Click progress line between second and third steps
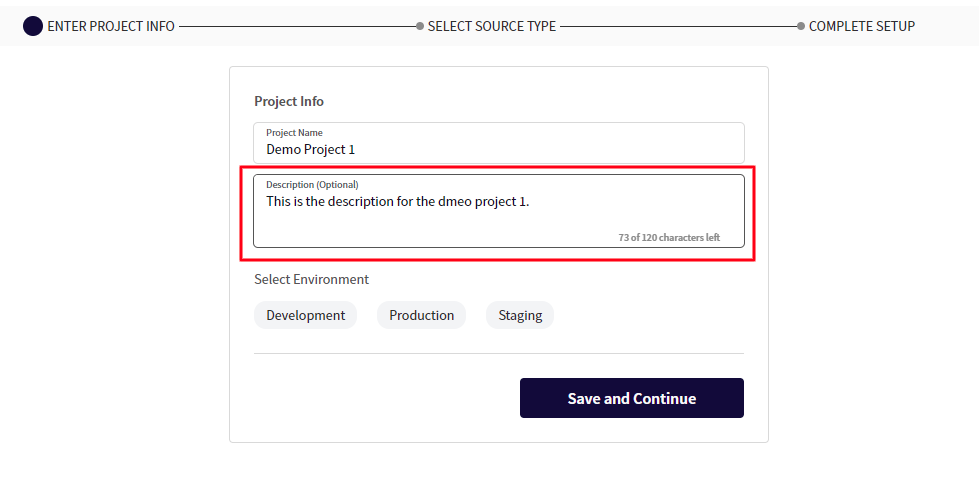Image resolution: width=979 pixels, height=479 pixels. click(x=677, y=26)
